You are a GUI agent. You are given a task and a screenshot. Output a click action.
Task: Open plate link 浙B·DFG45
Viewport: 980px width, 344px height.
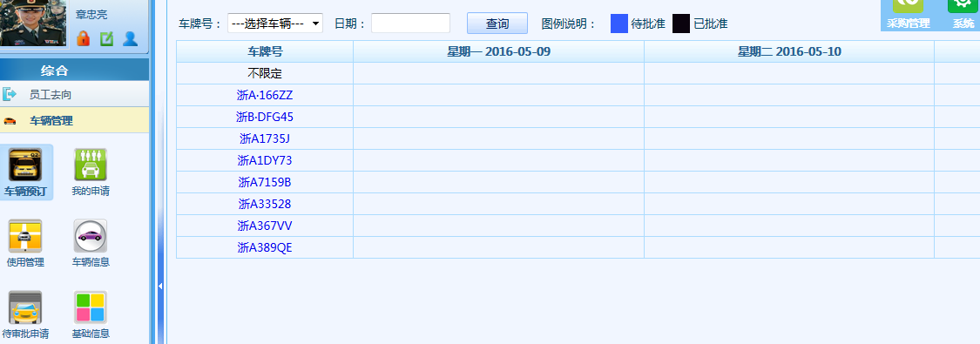[265, 117]
